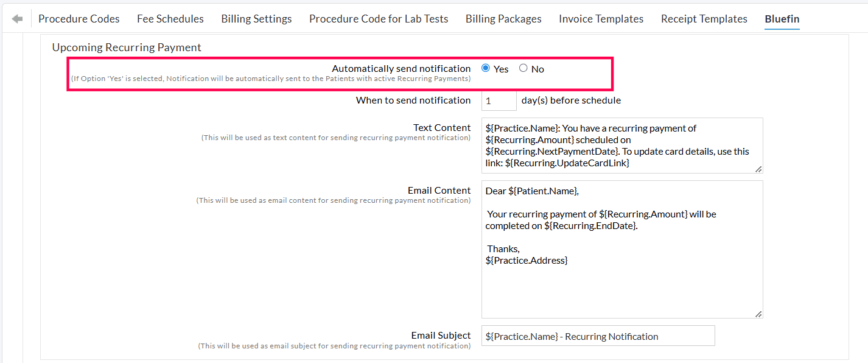Open the Billing Settings tab

coord(256,18)
